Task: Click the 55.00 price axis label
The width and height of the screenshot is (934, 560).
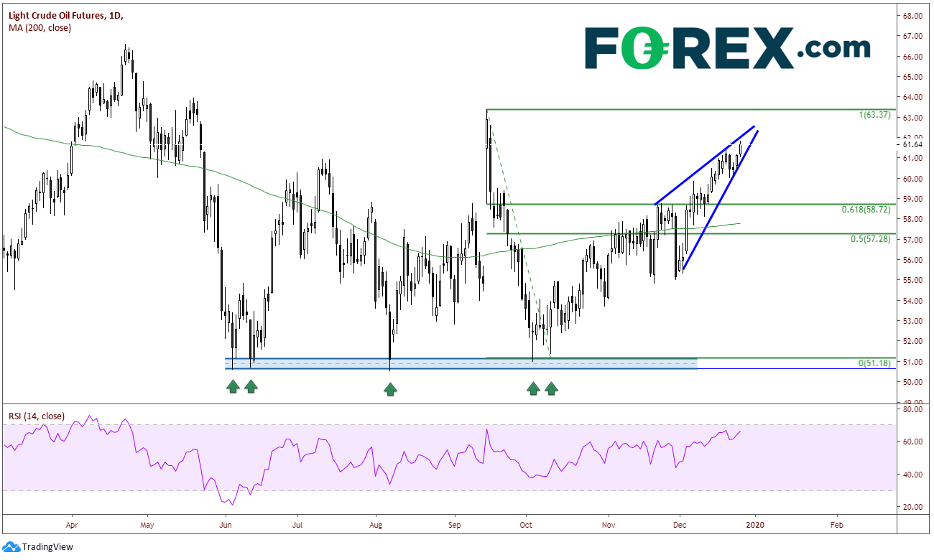Action: [912, 280]
